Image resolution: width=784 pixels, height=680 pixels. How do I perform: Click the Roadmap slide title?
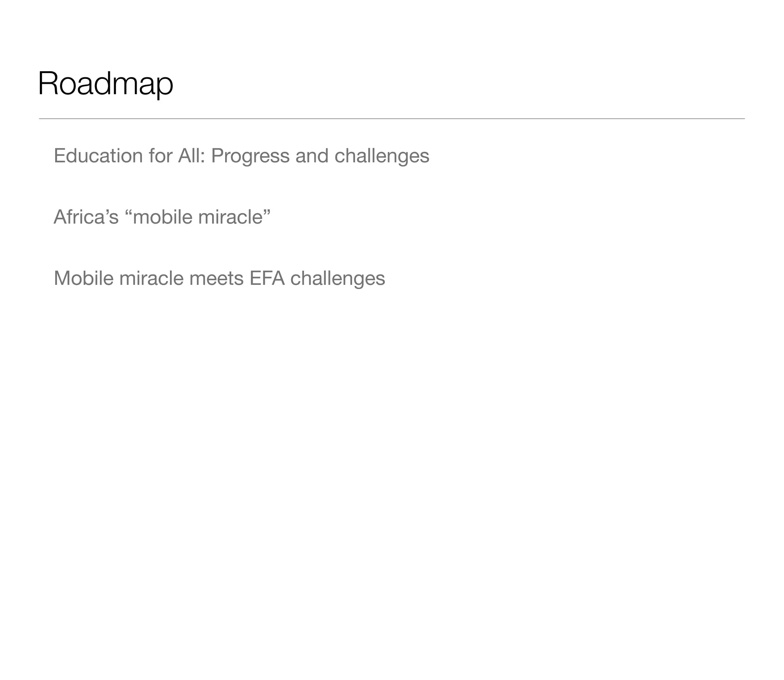pos(106,84)
